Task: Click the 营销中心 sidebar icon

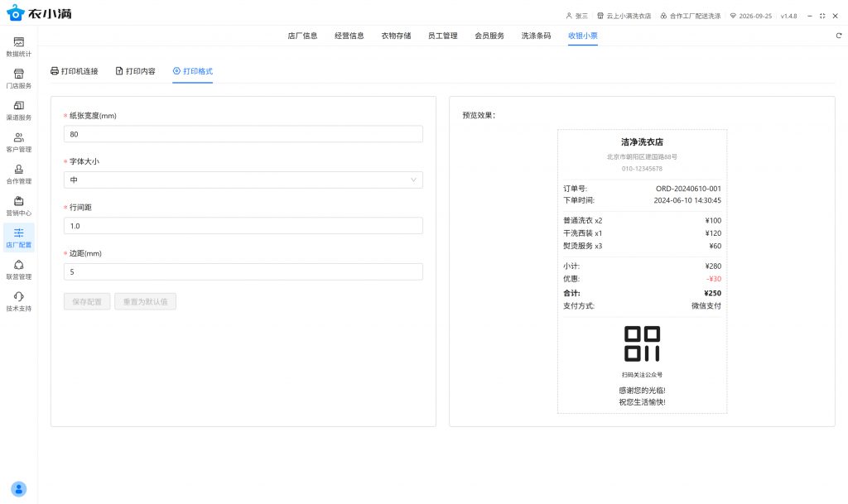Action: [18, 206]
